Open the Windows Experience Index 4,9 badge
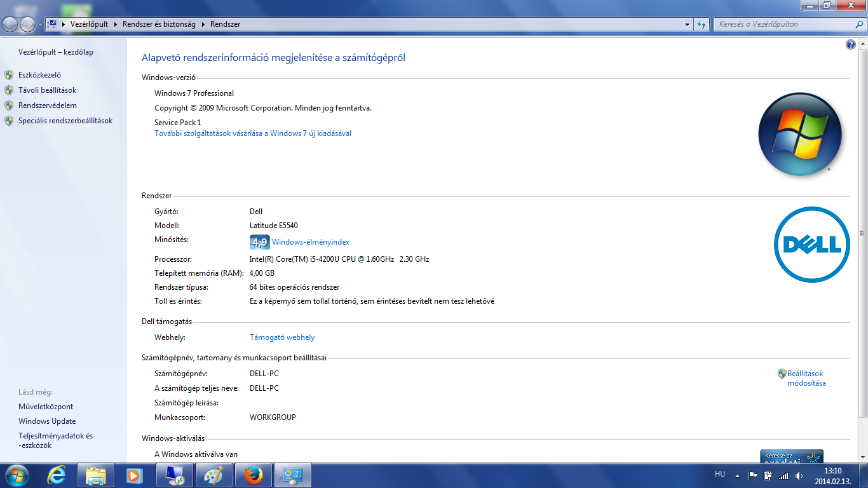868x488 pixels. pos(259,242)
